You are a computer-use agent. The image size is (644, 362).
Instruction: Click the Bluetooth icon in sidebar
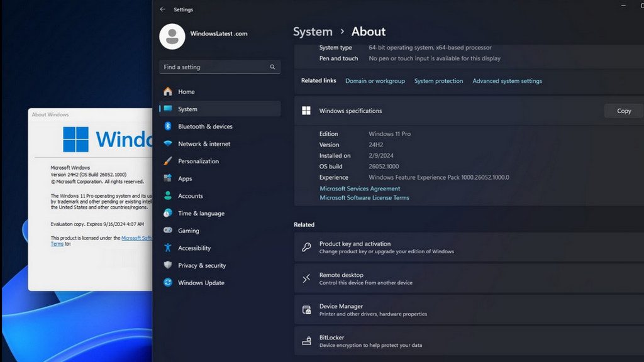167,126
